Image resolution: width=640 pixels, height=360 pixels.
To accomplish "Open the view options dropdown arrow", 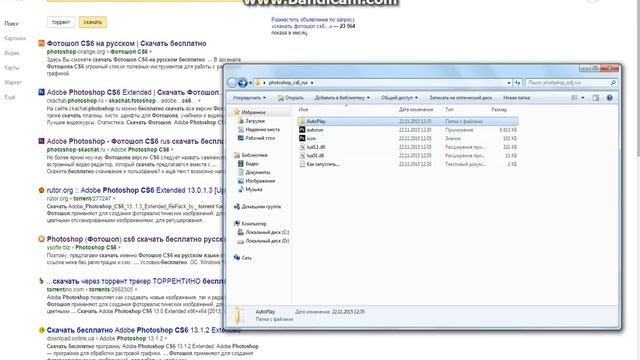I will coord(582,98).
